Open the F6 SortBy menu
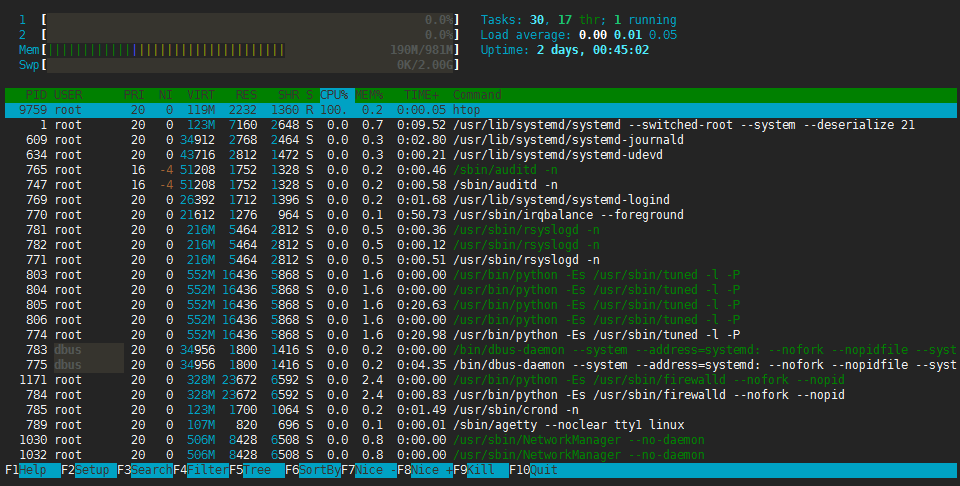The width and height of the screenshot is (960, 486). (313, 470)
